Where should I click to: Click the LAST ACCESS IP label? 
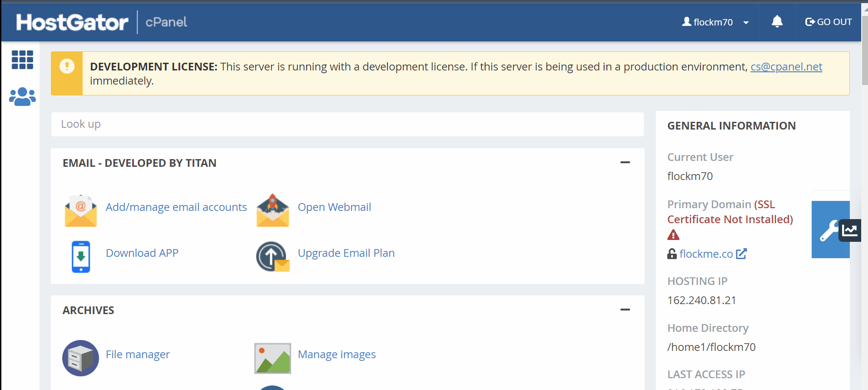(x=706, y=375)
